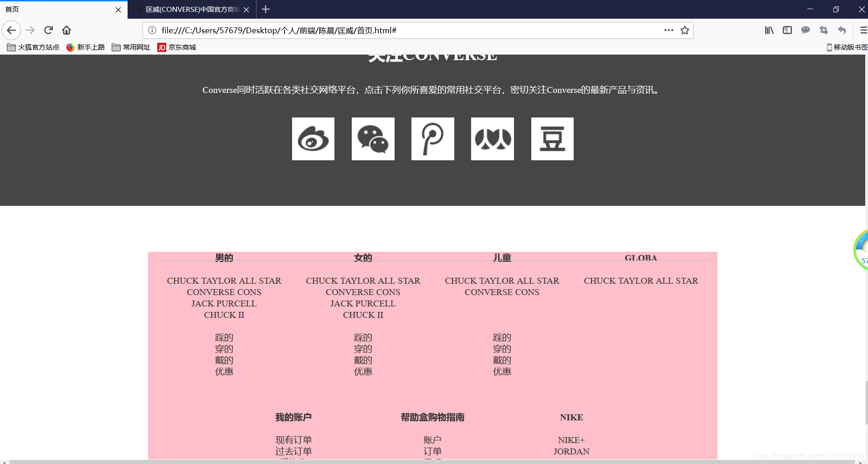Open the 现有订单 link
The image size is (868, 464).
(x=293, y=440)
